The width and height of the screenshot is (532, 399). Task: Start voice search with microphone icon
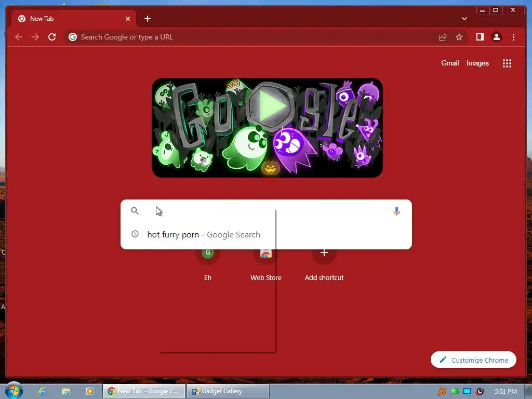tap(396, 211)
